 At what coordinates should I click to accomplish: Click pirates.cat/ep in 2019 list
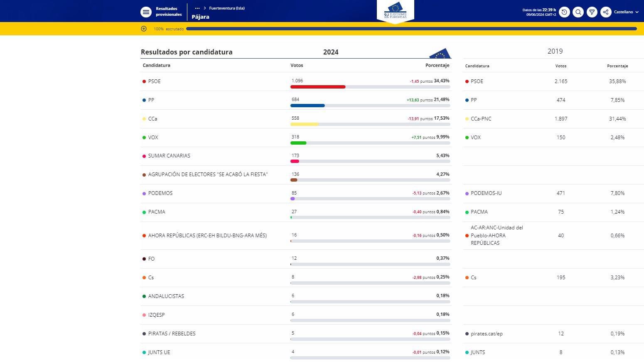(x=487, y=334)
